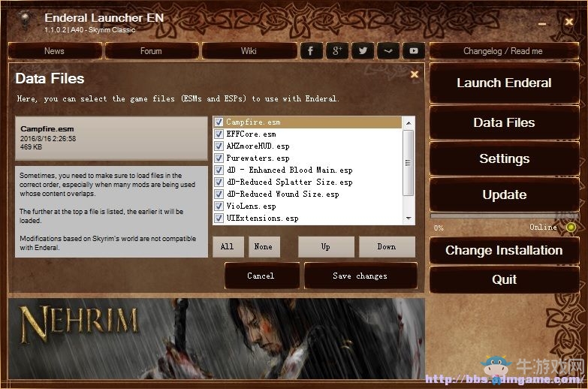Select the AHZmoreHUD.esp list row

point(307,146)
